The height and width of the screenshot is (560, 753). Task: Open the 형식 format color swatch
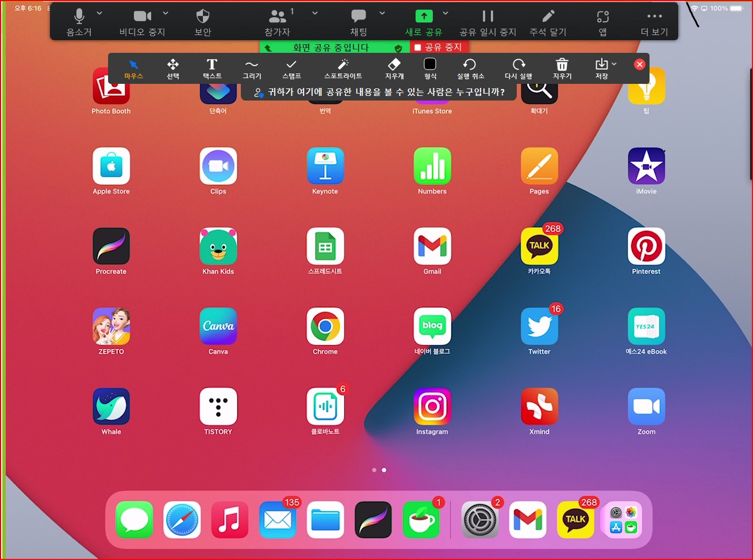(430, 69)
